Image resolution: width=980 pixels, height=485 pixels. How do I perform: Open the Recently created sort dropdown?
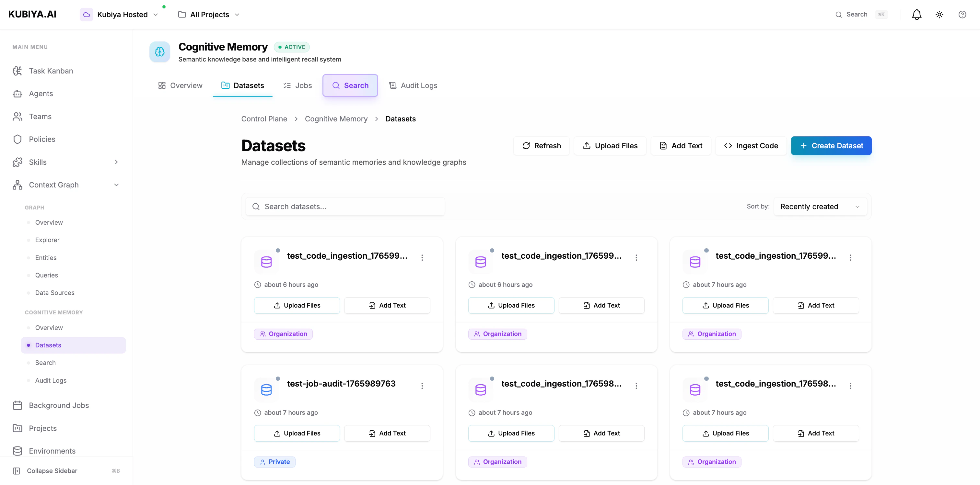pyautogui.click(x=820, y=206)
